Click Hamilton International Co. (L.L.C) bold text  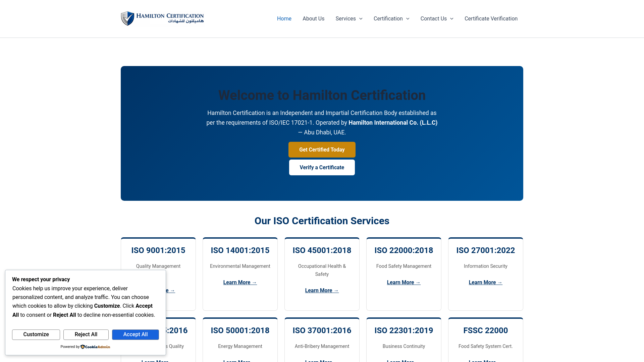[x=393, y=123]
